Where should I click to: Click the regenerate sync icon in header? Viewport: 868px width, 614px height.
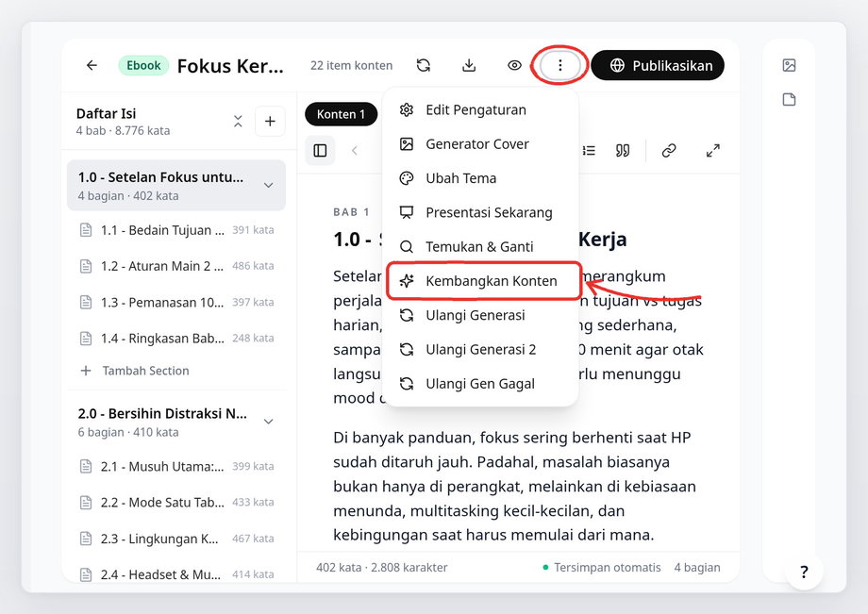(424, 65)
